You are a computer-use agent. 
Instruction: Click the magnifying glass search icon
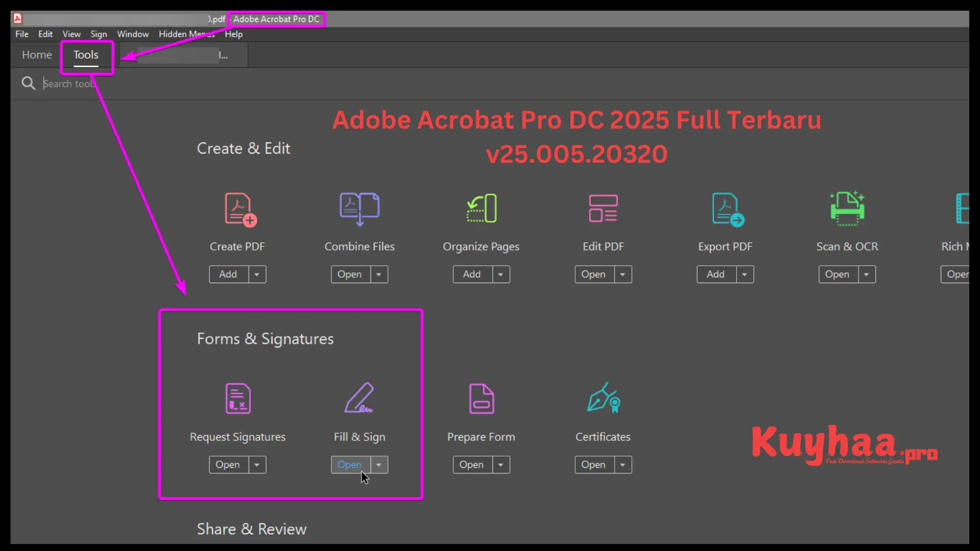coord(28,83)
